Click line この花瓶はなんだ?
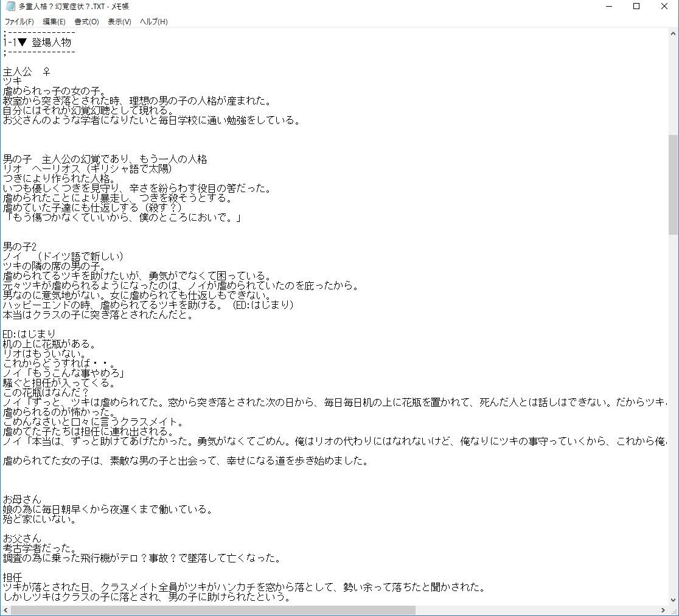 pyautogui.click(x=46, y=393)
